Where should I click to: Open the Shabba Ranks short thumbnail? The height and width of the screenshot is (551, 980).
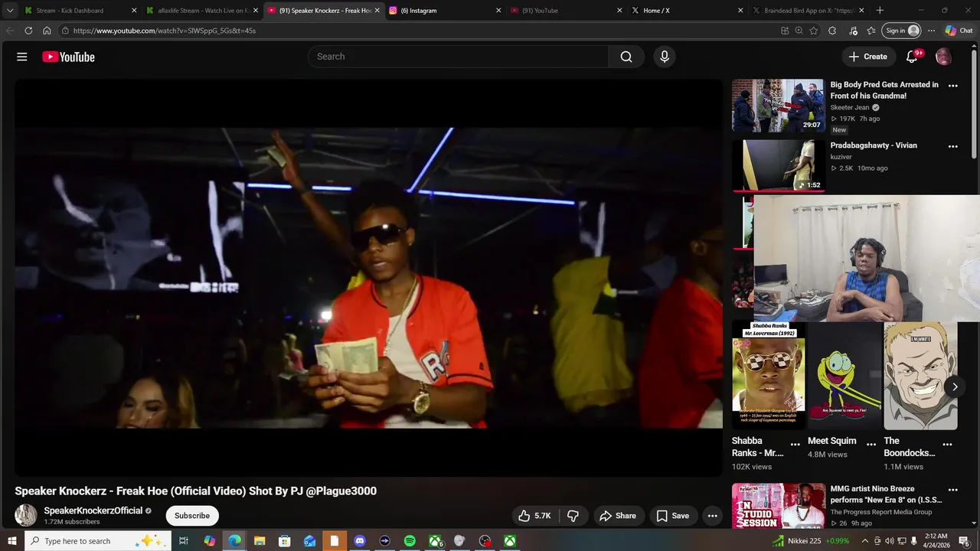[768, 375]
